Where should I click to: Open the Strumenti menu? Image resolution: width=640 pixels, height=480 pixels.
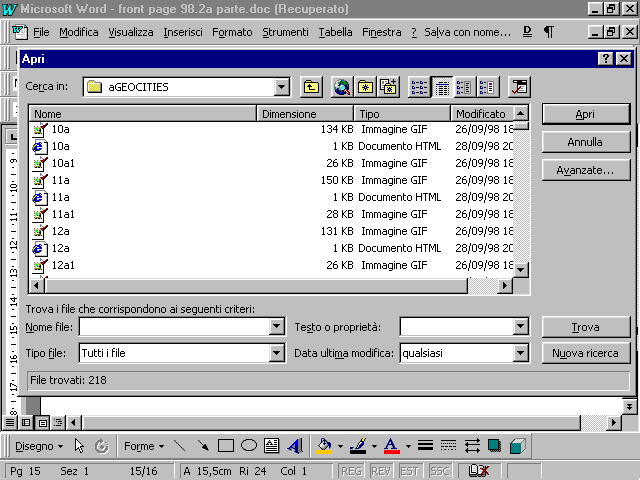(x=285, y=32)
